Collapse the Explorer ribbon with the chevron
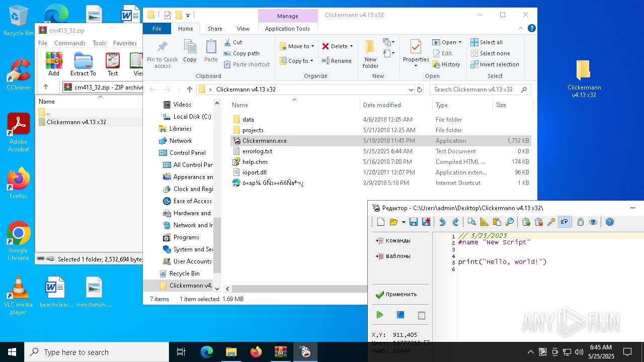644x362 pixels. point(522,29)
